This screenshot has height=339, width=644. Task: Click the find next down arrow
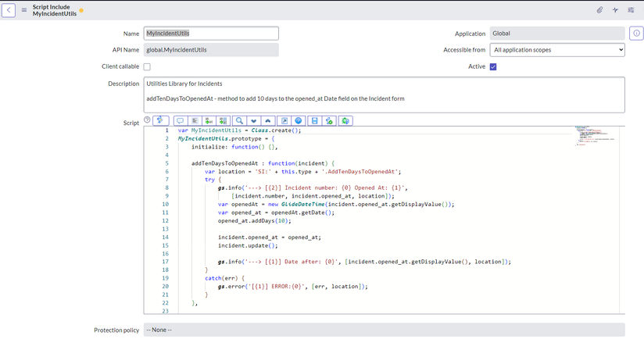pyautogui.click(x=254, y=120)
